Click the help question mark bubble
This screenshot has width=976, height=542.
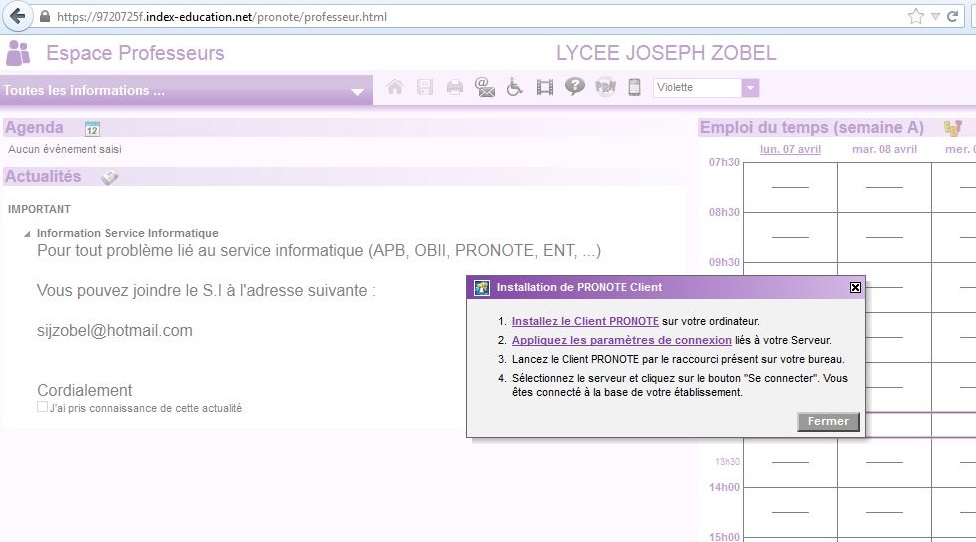(x=574, y=88)
